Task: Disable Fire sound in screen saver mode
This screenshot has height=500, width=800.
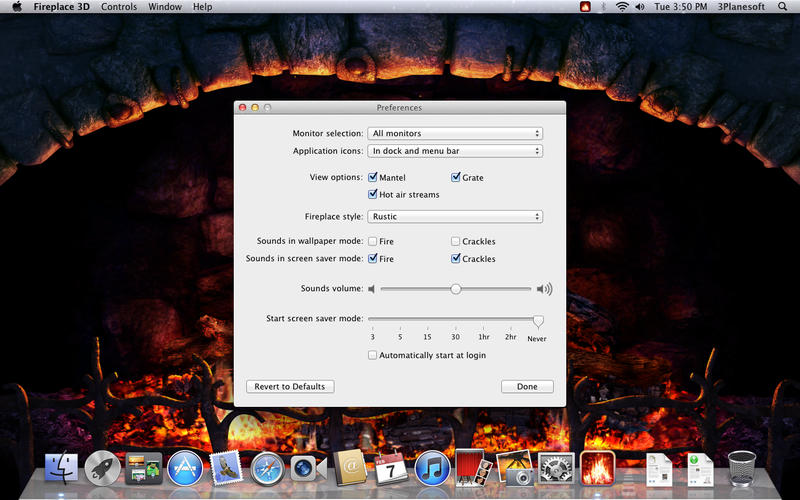Action: click(372, 258)
